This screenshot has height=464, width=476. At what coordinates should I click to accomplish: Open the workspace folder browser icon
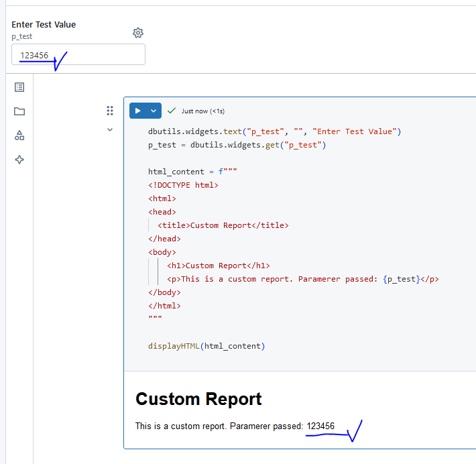point(19,111)
